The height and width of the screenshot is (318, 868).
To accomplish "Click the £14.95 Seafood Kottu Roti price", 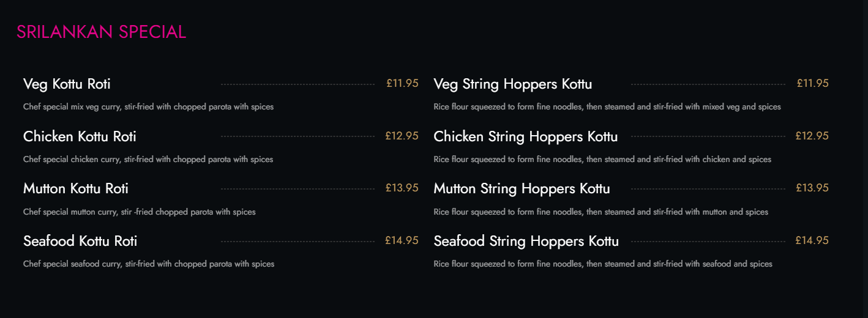I will (402, 240).
